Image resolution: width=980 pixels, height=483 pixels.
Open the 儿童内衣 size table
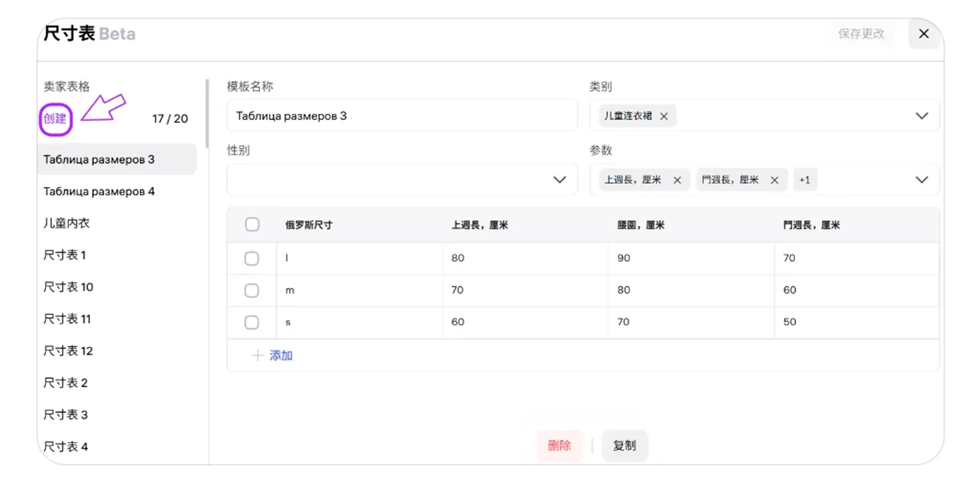point(67,223)
